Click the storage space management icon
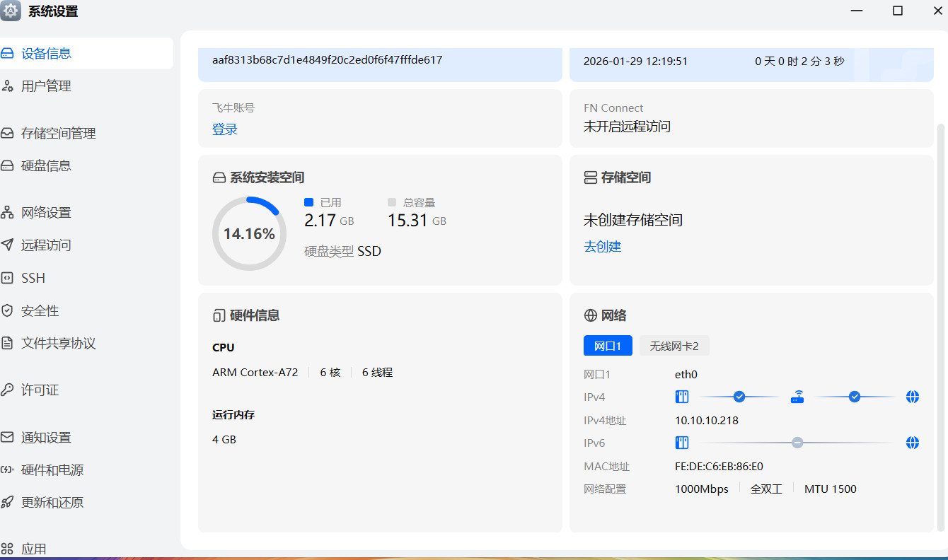 coord(8,133)
